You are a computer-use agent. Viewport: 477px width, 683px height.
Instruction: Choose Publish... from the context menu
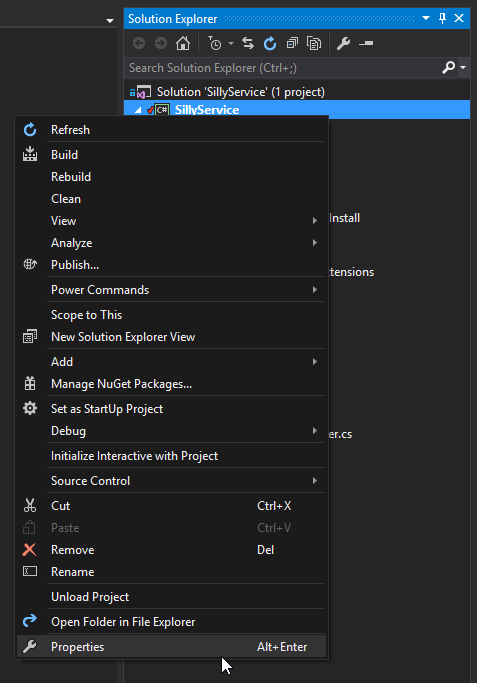pos(171,265)
